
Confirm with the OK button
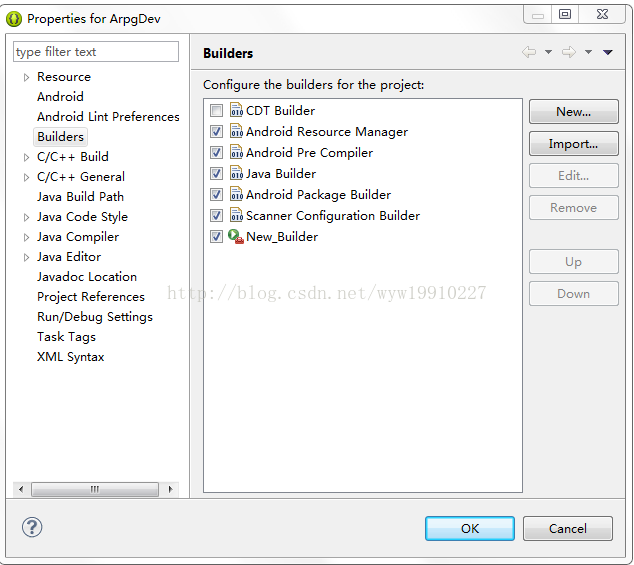point(470,528)
